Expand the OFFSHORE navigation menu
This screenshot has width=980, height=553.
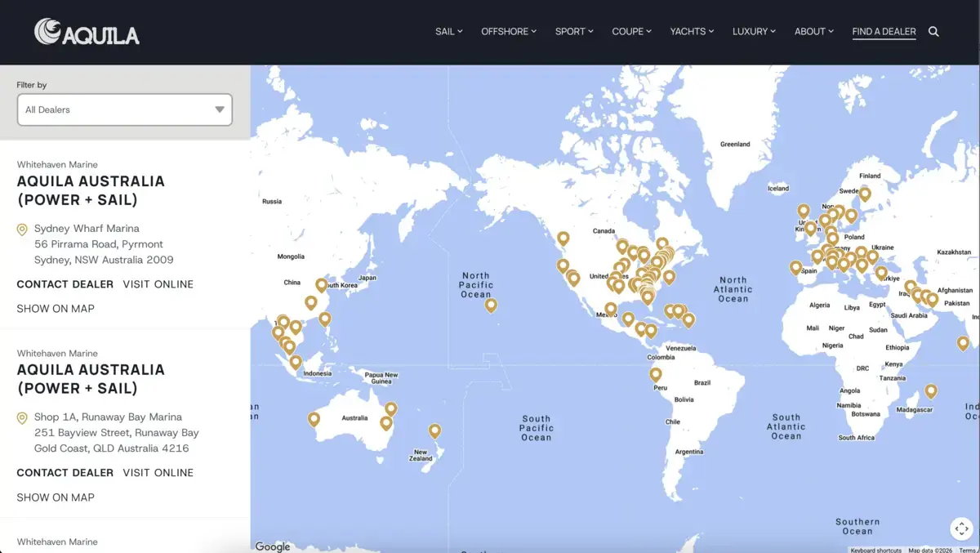(x=509, y=32)
